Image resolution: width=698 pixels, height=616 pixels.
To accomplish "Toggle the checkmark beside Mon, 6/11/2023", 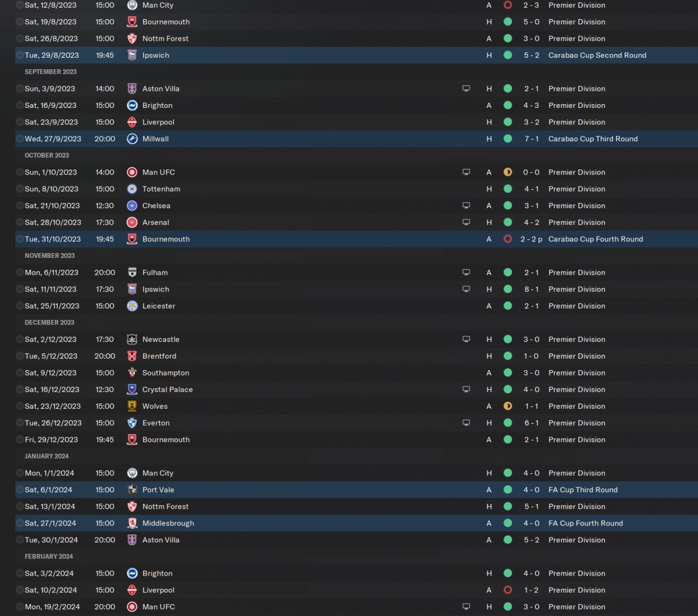I will [x=20, y=273].
